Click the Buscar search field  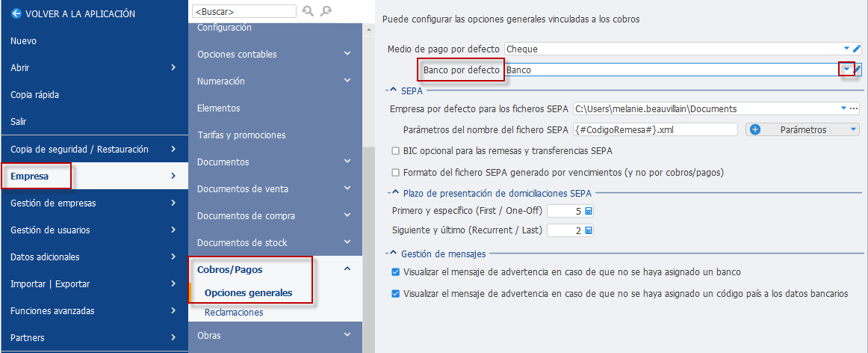point(244,11)
